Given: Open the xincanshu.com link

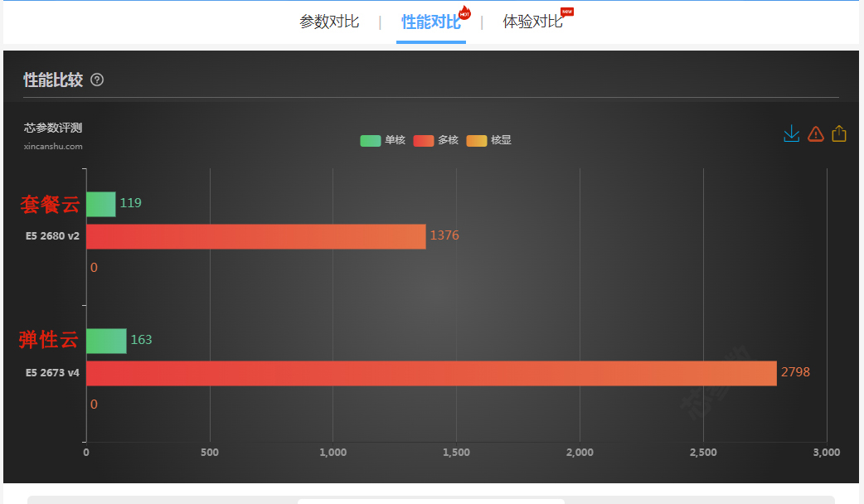Looking at the screenshot, I should (x=53, y=147).
